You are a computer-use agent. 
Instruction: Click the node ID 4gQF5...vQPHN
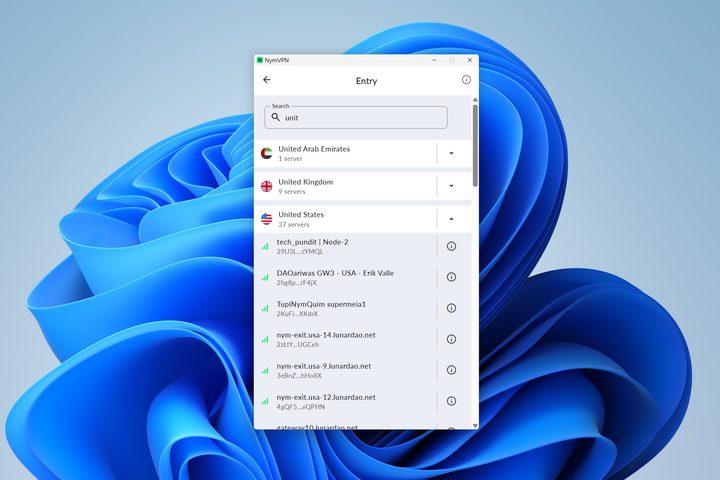pyautogui.click(x=301, y=407)
